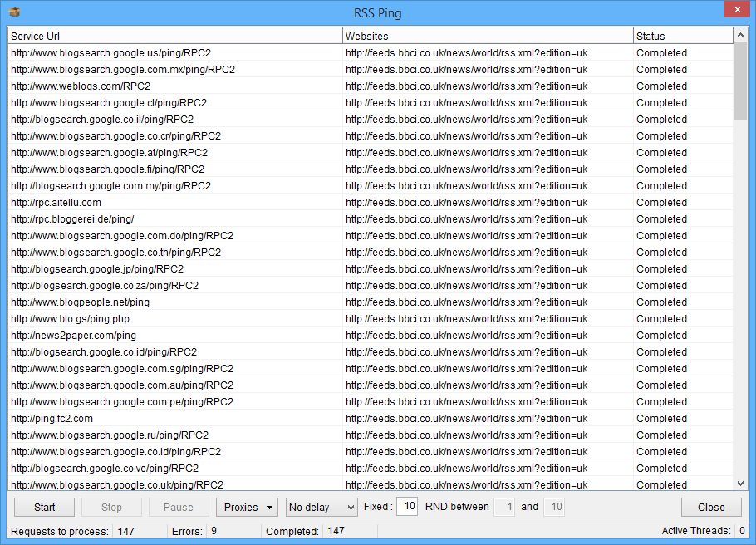The width and height of the screenshot is (756, 545).
Task: Select the www.weblogs.com/RPC2 row
Action: click(x=81, y=86)
